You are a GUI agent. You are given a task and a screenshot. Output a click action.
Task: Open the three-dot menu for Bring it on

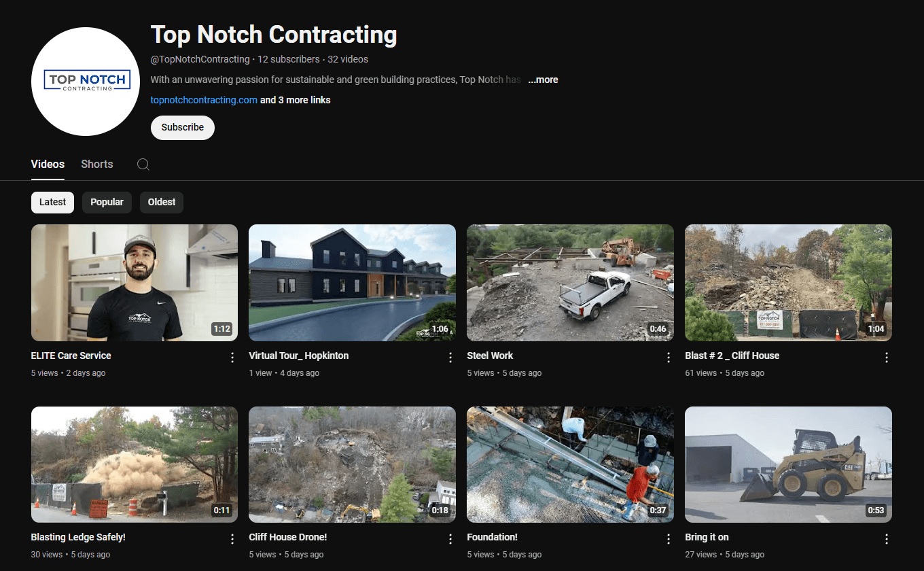(887, 539)
